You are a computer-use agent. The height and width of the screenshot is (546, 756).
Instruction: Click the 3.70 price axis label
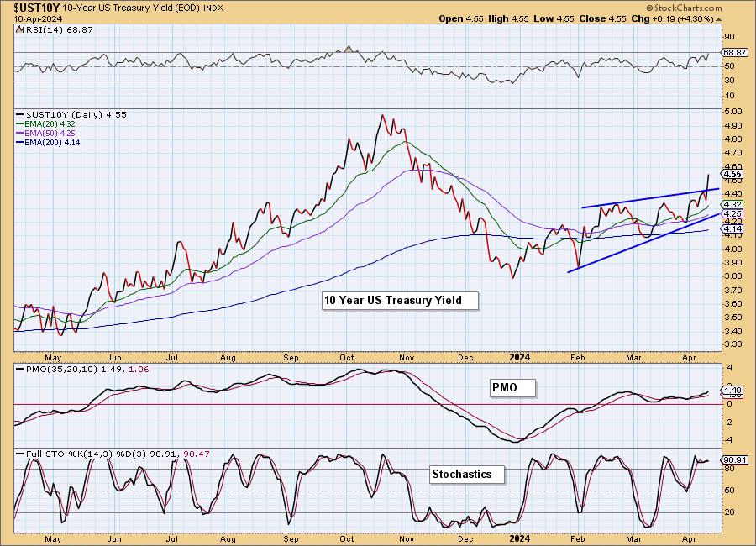pyautogui.click(x=733, y=291)
